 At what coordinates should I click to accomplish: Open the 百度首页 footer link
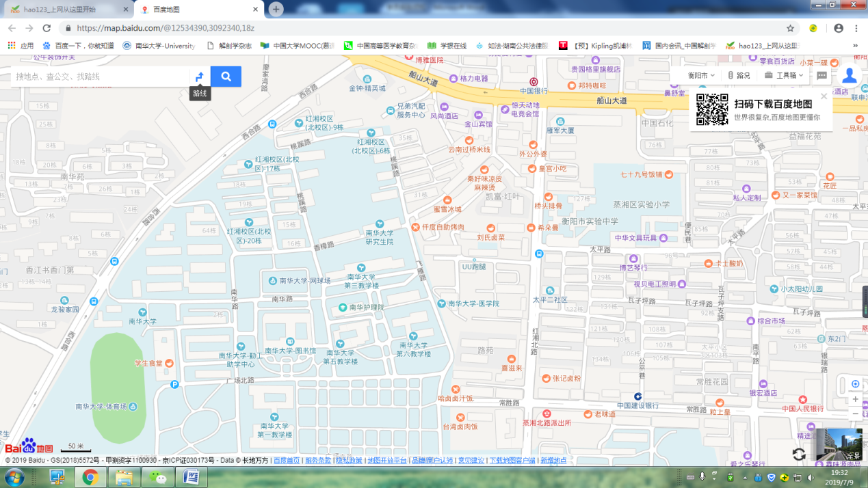(x=287, y=461)
